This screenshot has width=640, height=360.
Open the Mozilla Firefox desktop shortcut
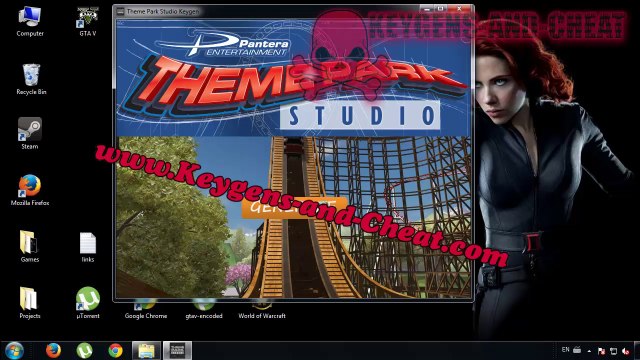point(30,190)
